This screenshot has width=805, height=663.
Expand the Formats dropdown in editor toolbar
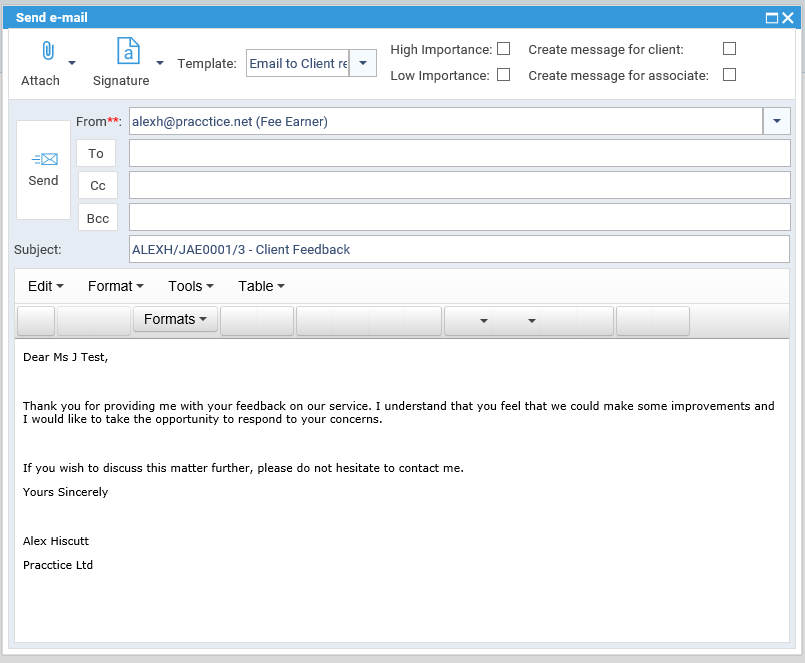[175, 319]
